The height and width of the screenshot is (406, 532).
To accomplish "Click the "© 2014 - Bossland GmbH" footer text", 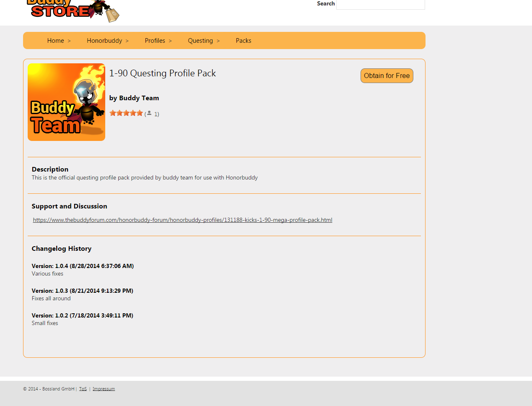I will [49, 389].
